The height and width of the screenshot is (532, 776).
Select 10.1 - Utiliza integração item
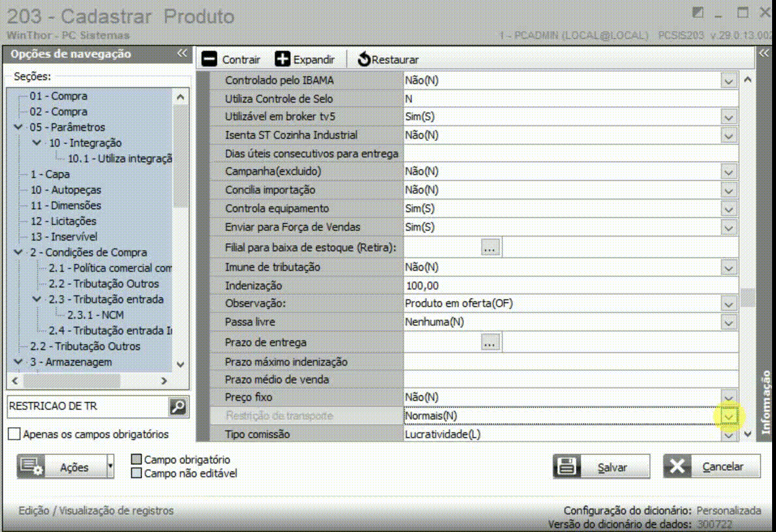click(120, 159)
